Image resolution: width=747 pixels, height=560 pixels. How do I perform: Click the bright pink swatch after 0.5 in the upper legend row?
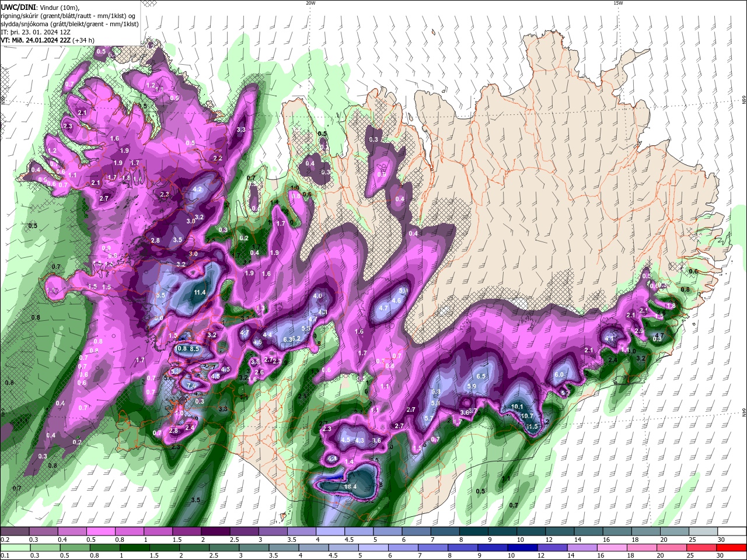point(100,531)
